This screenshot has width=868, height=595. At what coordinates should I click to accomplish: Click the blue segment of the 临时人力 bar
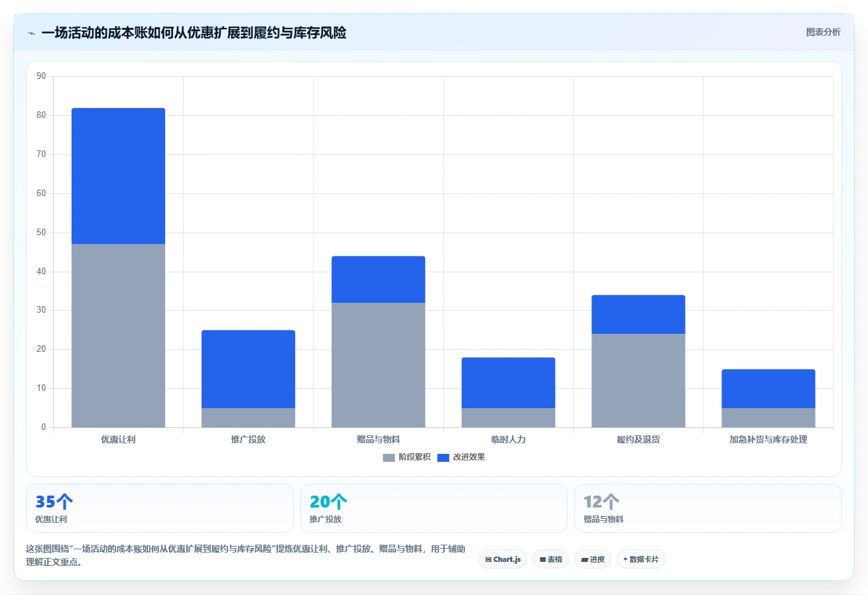pos(508,383)
